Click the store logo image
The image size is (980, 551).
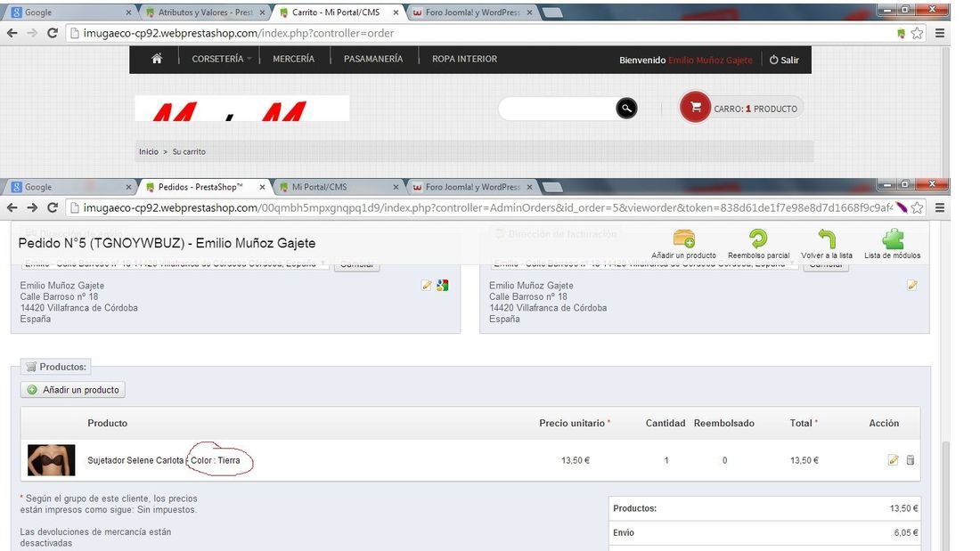241,108
